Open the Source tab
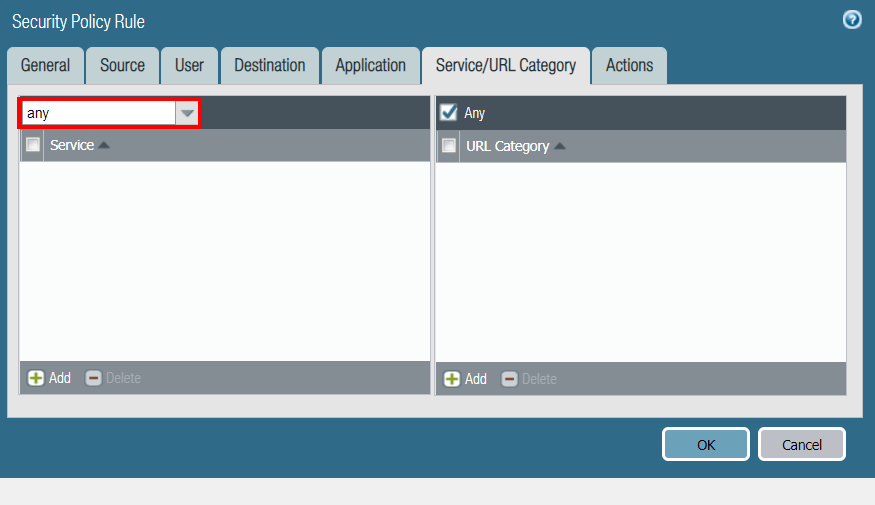Viewport: 875px width, 505px height. point(122,65)
